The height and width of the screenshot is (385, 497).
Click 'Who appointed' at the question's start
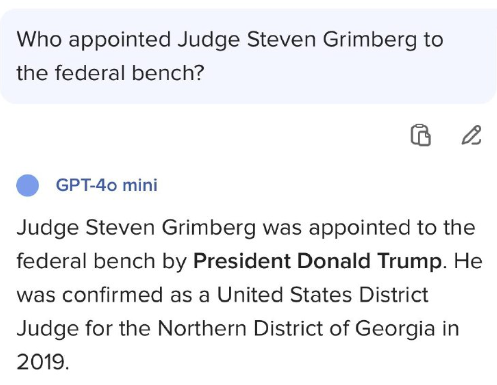coord(94,40)
